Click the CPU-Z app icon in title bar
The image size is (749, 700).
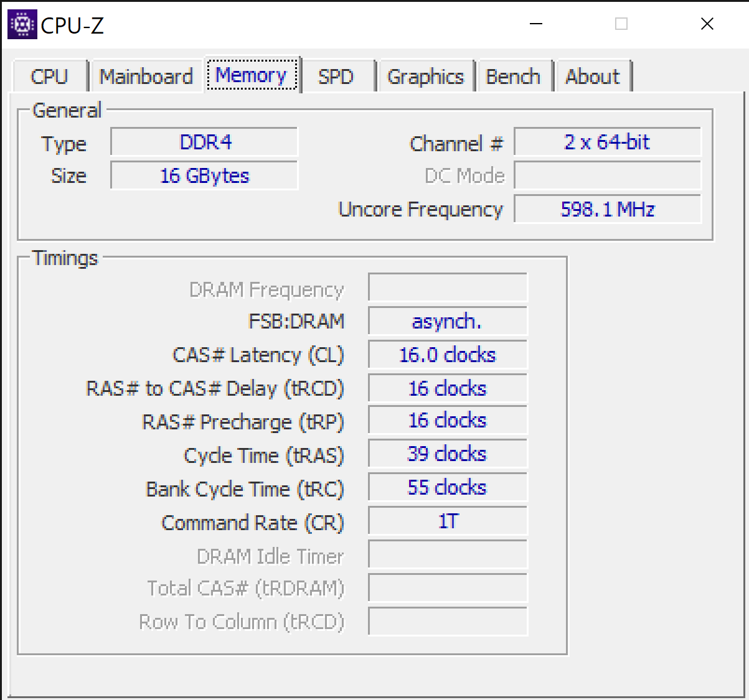(22, 24)
